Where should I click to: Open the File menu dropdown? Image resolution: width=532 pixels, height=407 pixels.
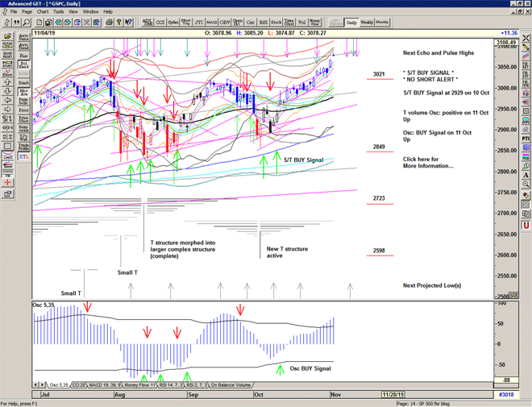(x=14, y=12)
